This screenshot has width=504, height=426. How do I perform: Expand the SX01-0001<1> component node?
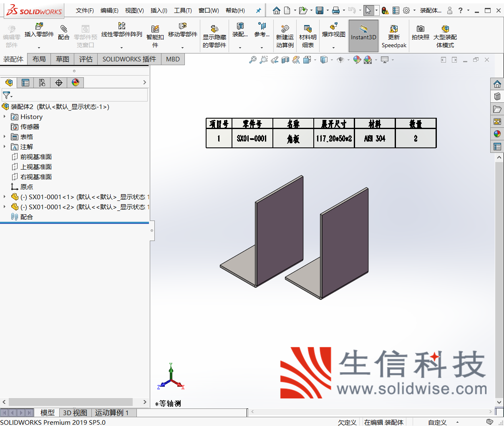[x=5, y=197]
